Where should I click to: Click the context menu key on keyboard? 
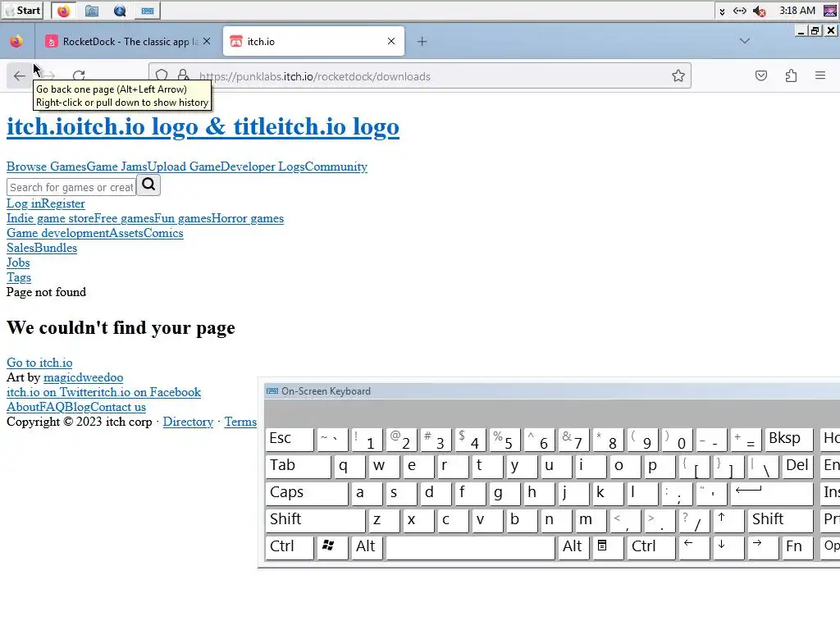pos(609,547)
